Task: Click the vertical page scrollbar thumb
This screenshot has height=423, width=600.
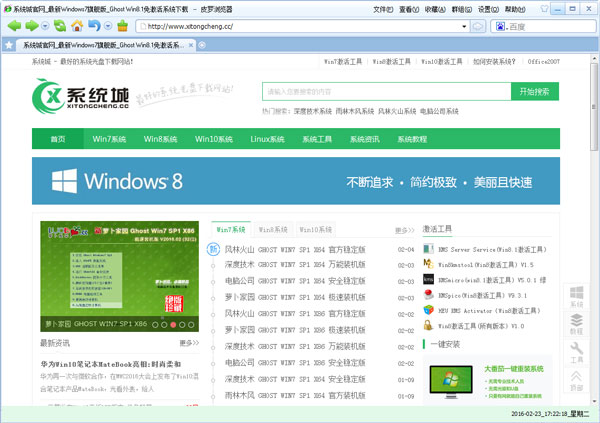Action: (x=594, y=108)
